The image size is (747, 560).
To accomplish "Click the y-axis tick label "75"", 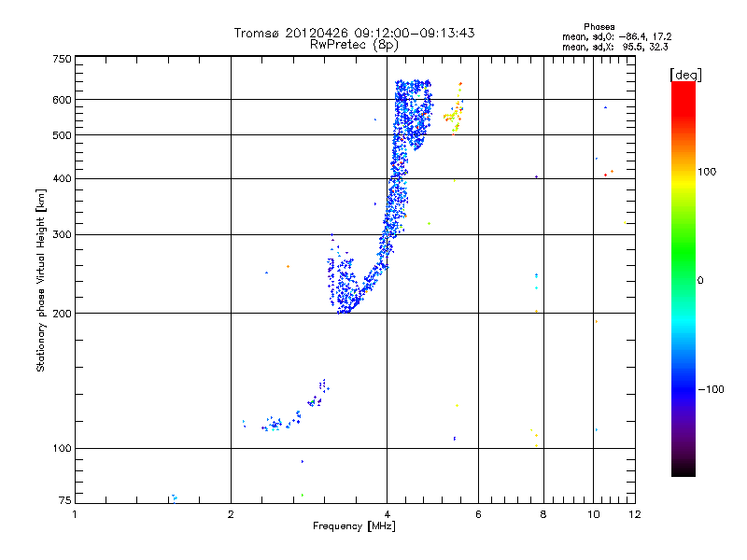I will 65,500.
